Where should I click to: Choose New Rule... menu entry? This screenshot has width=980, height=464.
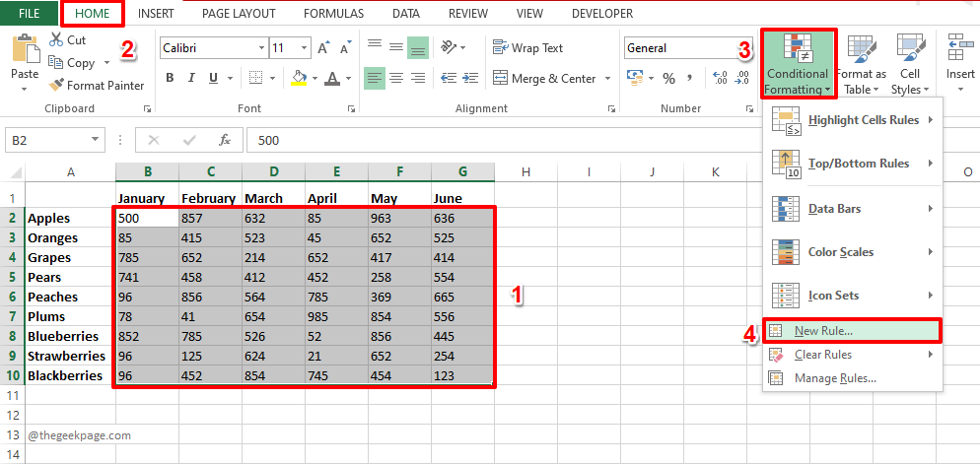[853, 330]
